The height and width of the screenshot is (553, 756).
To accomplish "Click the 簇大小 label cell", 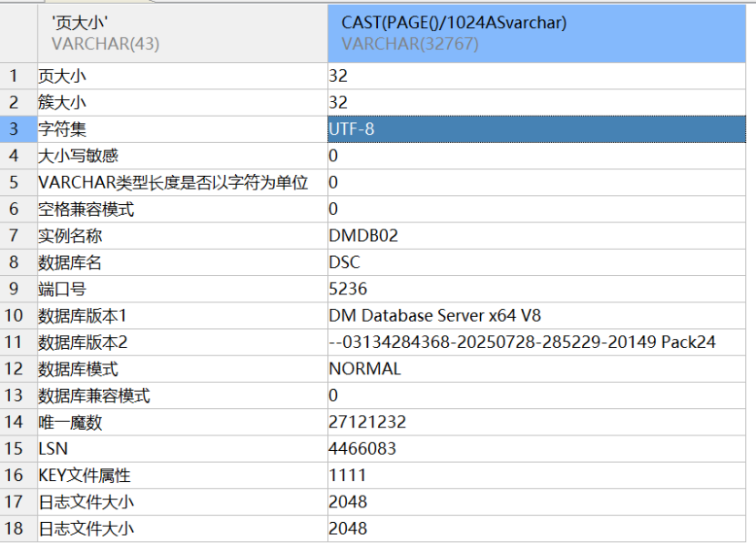I will click(x=183, y=102).
